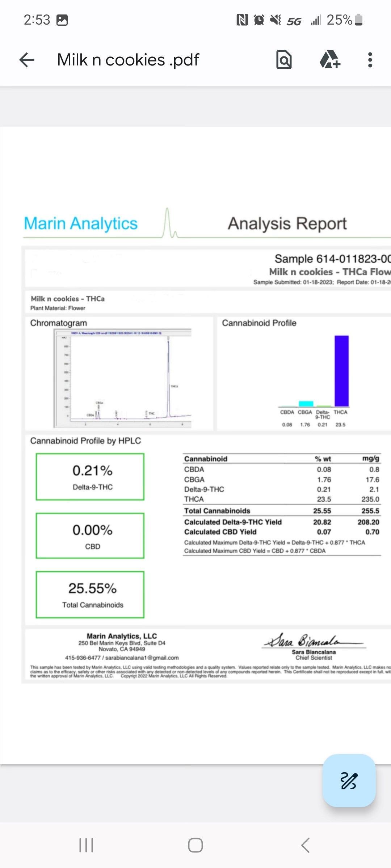Tap the 0.21% Delta-9-THC box
391x868 pixels.
pos(90,477)
